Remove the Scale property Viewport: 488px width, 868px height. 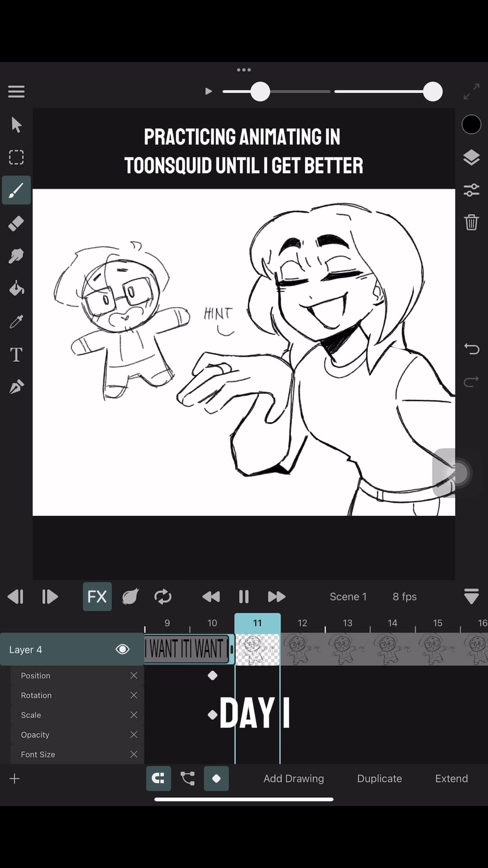pyautogui.click(x=134, y=715)
